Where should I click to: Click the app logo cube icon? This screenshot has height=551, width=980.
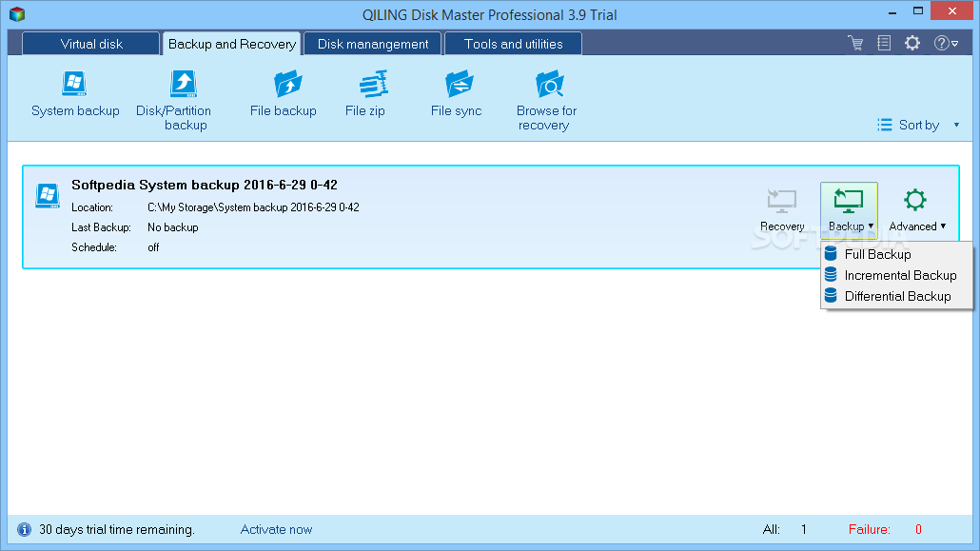17,13
